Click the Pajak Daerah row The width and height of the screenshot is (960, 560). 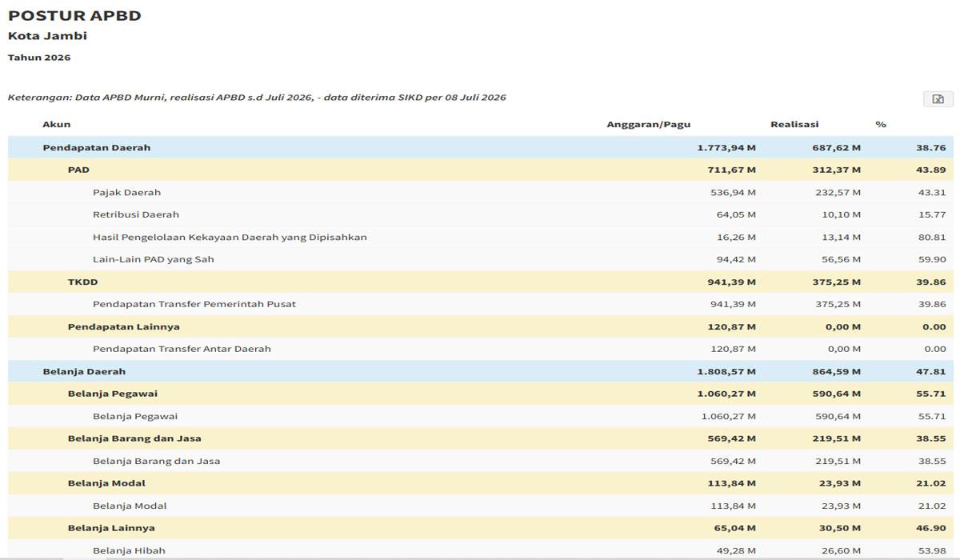[x=481, y=192]
